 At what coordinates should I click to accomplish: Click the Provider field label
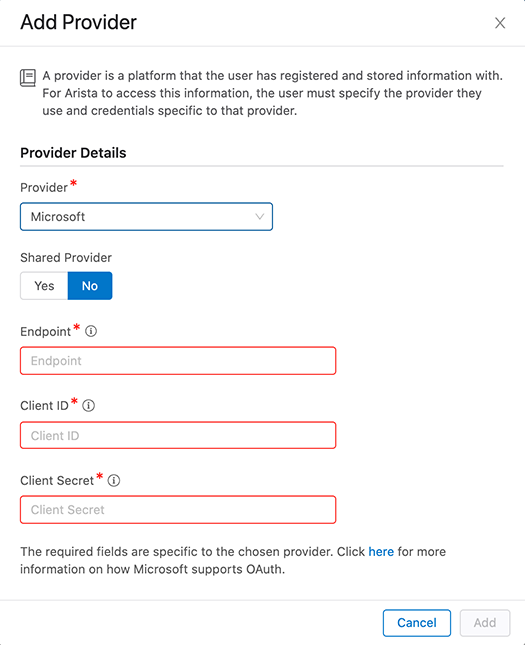tap(44, 188)
